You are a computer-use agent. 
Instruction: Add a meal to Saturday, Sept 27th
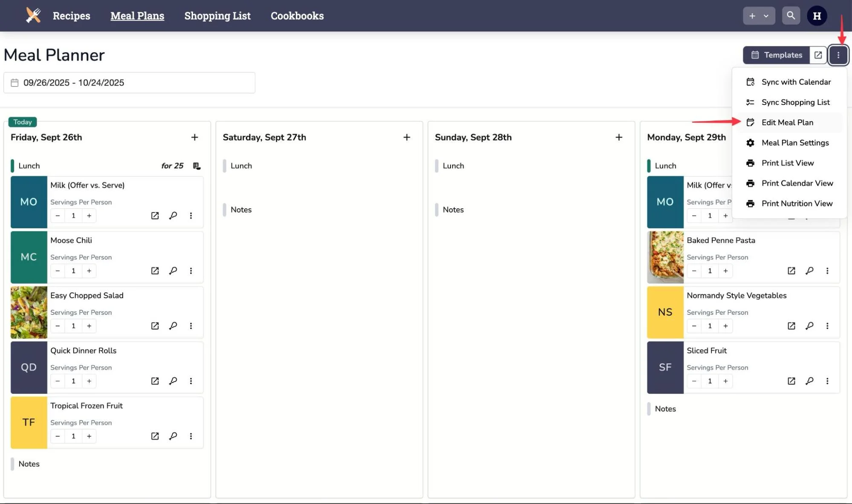(407, 137)
